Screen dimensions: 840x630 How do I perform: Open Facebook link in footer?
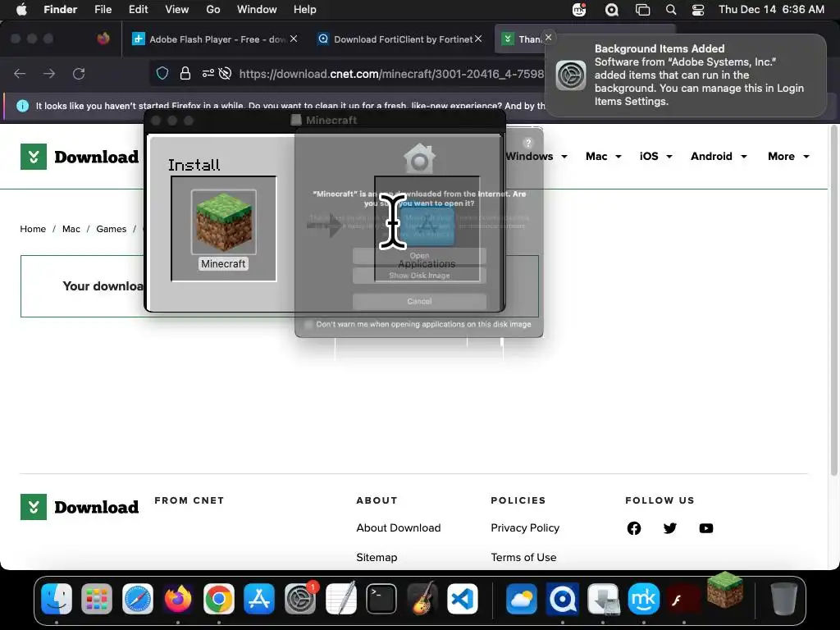click(634, 528)
